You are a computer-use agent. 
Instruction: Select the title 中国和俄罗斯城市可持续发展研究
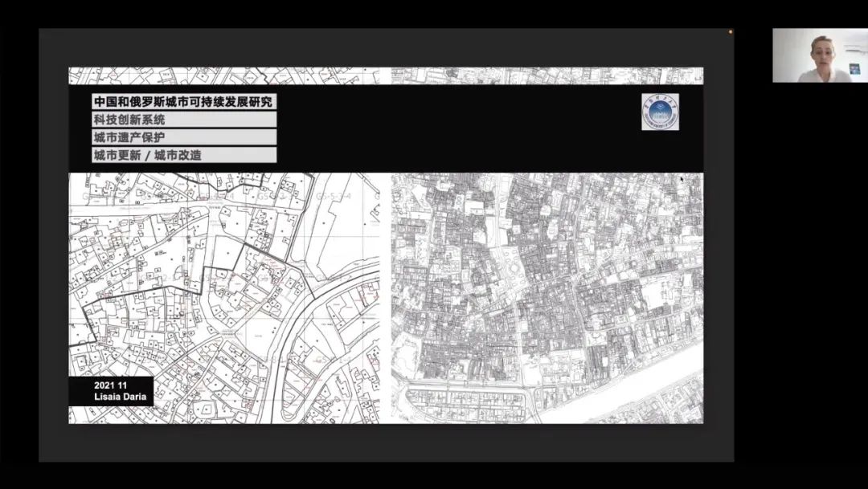[x=184, y=102]
